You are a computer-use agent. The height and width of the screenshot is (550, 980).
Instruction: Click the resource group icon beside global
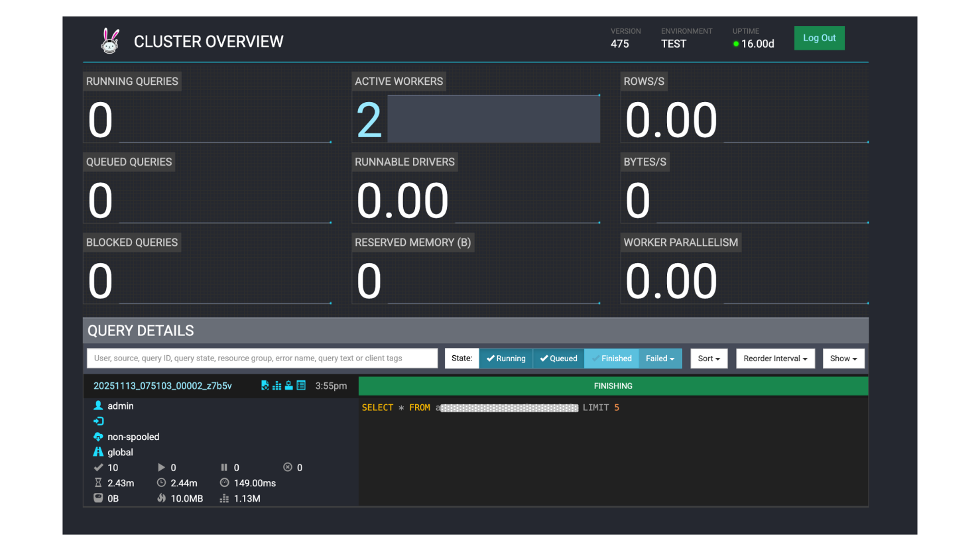point(98,452)
